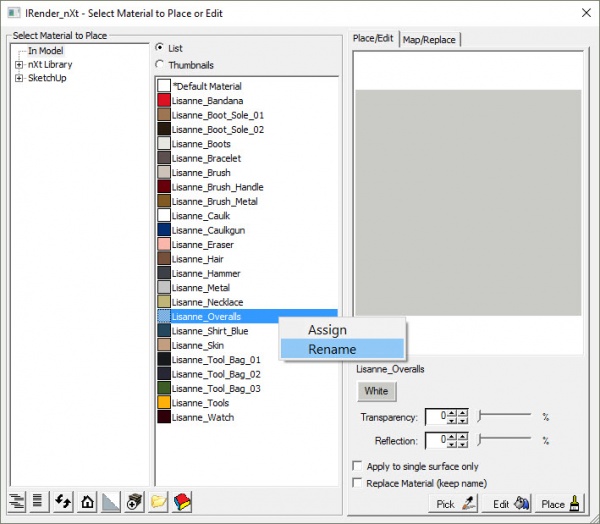Click the home icon in bottom toolbar
Viewport: 600px width, 524px height.
tap(88, 502)
